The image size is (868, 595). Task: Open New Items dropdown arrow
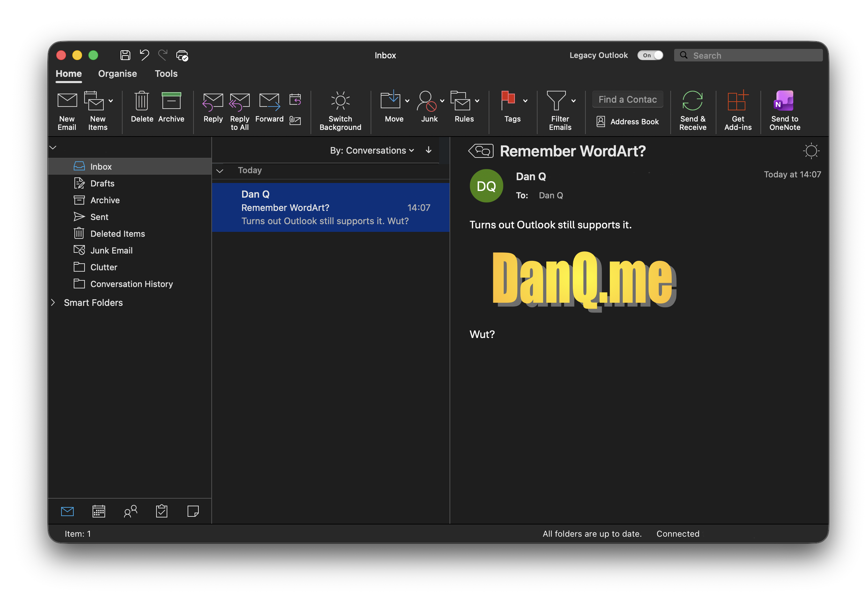click(111, 101)
